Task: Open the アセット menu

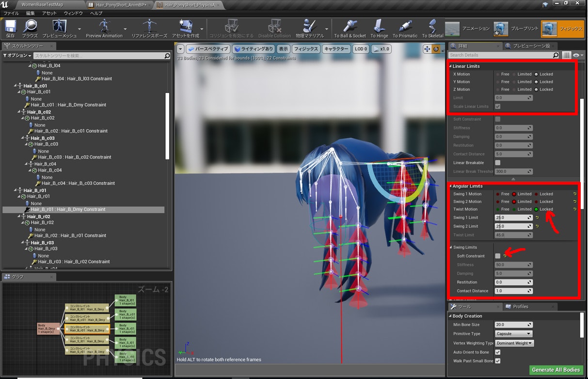Action: click(49, 13)
